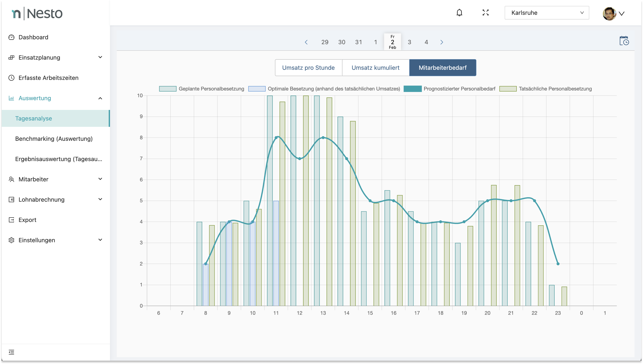Image resolution: width=643 pixels, height=364 pixels.
Task: Go to next week arrow
Action: click(x=442, y=42)
